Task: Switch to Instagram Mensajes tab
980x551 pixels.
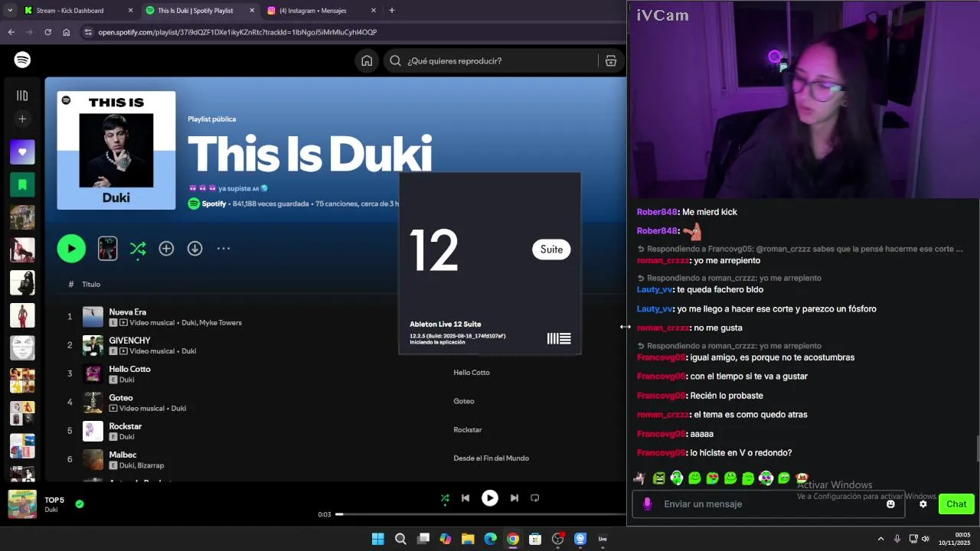Action: pyautogui.click(x=320, y=11)
